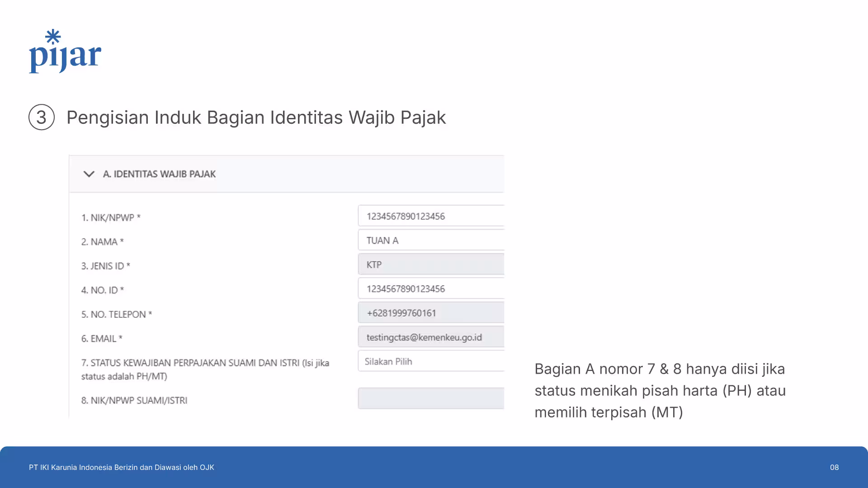The width and height of the screenshot is (868, 488).
Task: Click the NO. TELEPON field with +6281999760161
Action: click(x=431, y=313)
